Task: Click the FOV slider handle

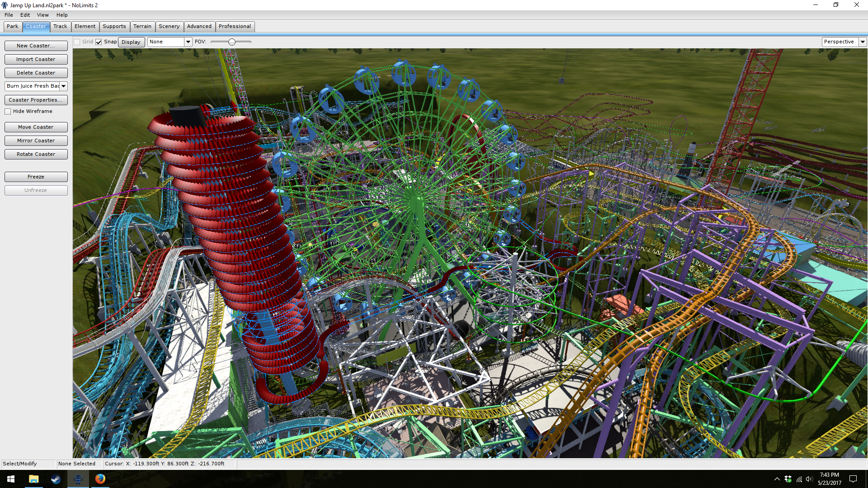Action: tap(232, 42)
